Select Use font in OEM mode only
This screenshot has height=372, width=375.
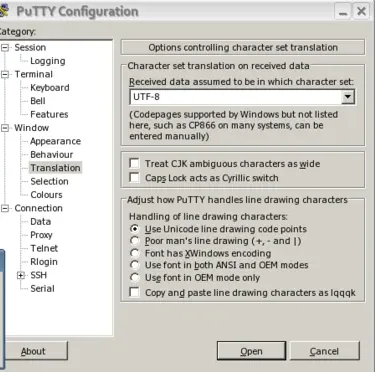point(134,277)
